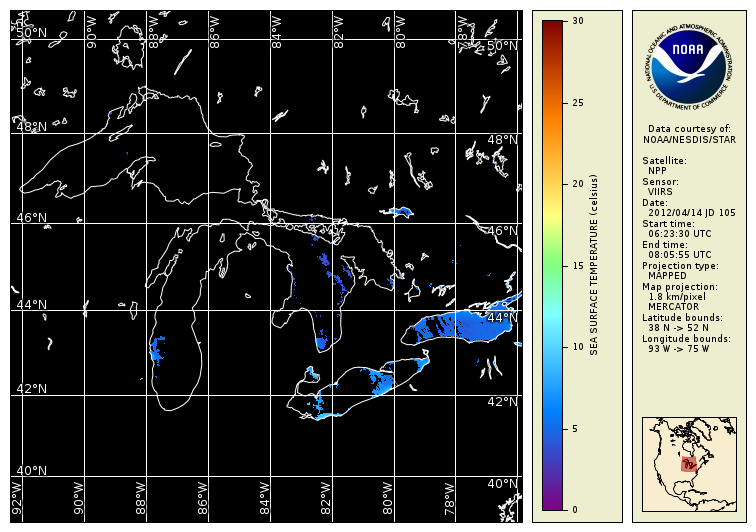
Task: Click the 'Map projection:' label
Action: click(x=680, y=287)
